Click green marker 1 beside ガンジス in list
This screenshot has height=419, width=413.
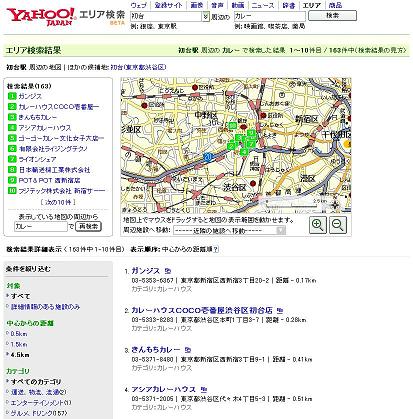(x=12, y=96)
